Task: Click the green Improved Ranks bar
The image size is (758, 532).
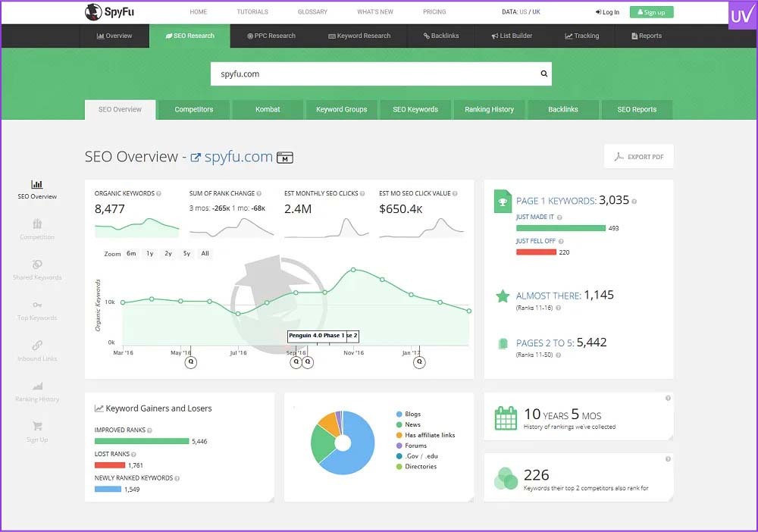Action: coord(142,441)
